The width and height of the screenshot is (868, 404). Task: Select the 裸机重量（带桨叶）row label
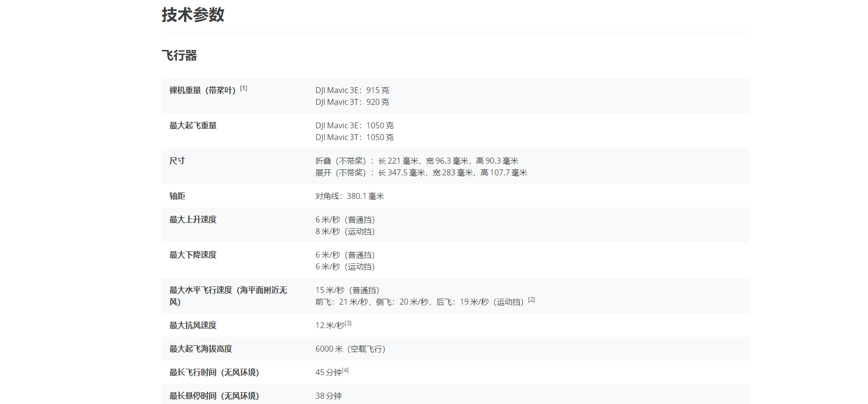[202, 91]
